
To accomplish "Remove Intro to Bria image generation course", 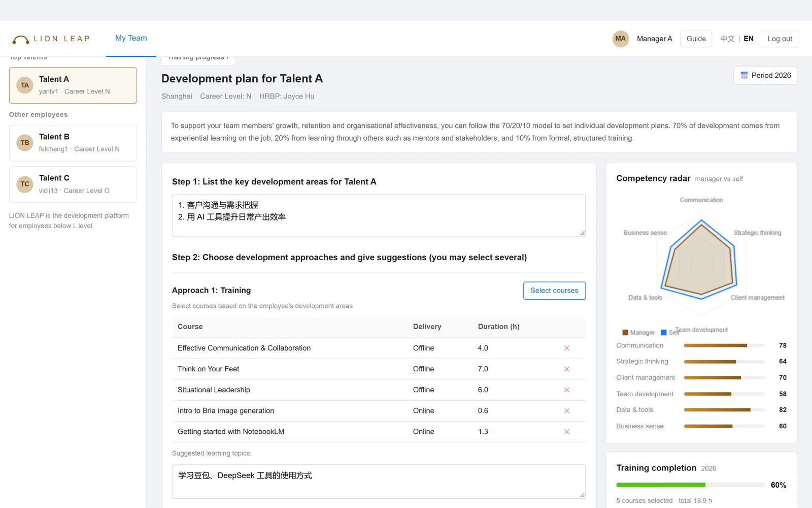I will pyautogui.click(x=567, y=410).
